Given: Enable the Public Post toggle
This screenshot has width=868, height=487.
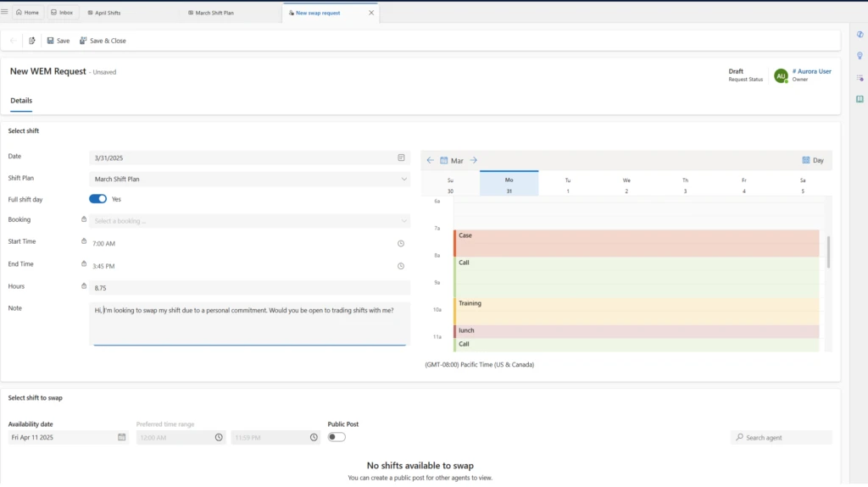Looking at the screenshot, I should coord(337,437).
